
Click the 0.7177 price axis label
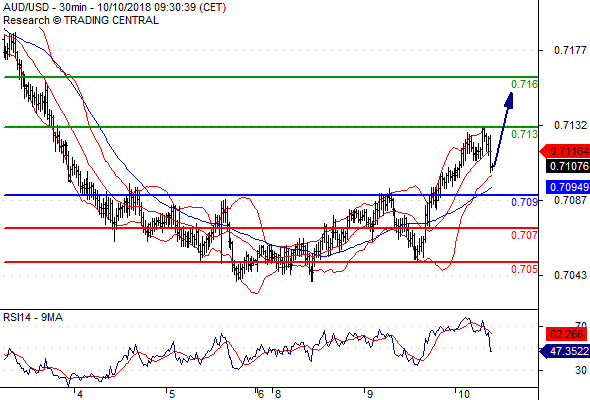tap(570, 50)
